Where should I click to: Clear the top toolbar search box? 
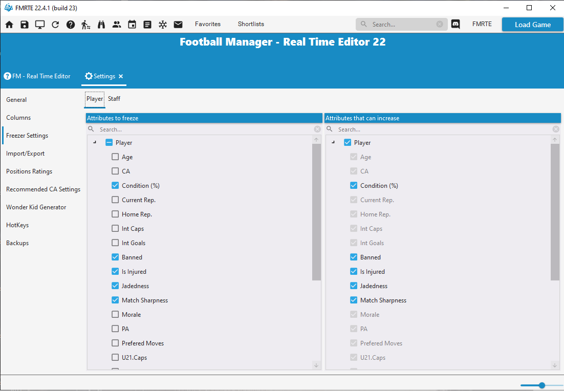click(440, 24)
